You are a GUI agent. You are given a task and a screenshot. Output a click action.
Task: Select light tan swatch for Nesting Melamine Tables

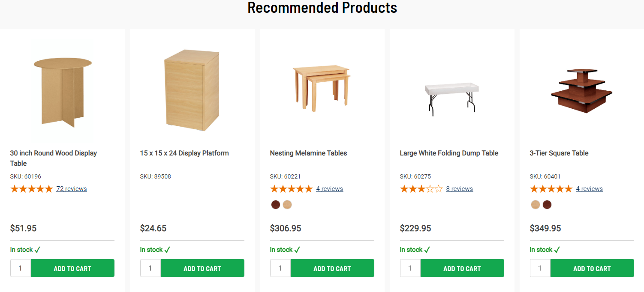point(287,205)
